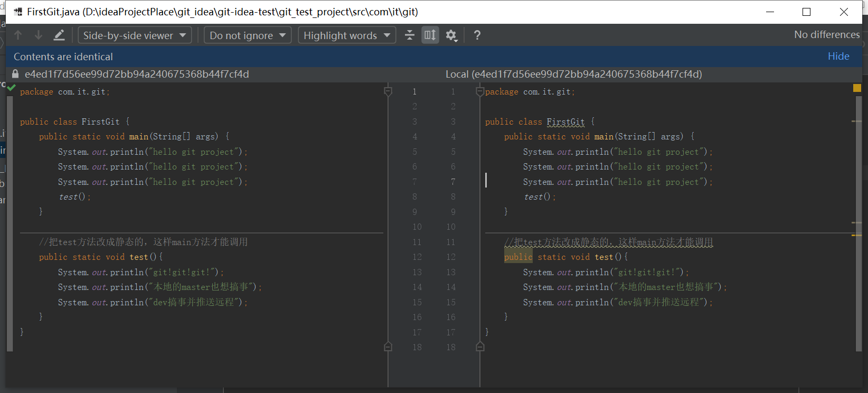Open help question mark icon
This screenshot has width=868, height=393.
[477, 35]
